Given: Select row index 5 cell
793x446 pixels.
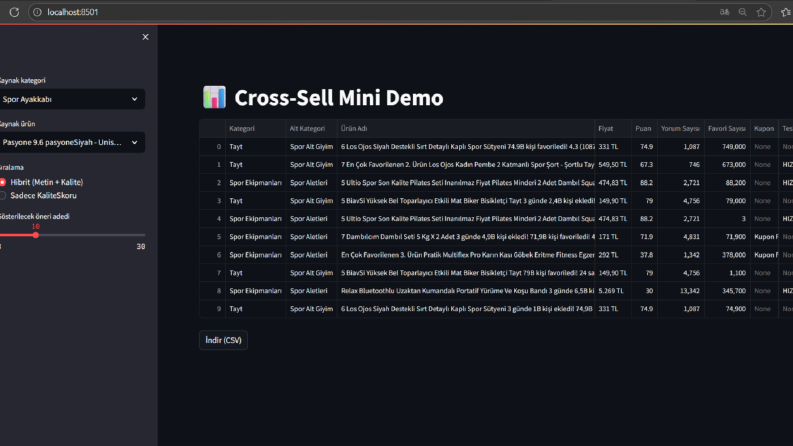Looking at the screenshot, I should (x=212, y=237).
